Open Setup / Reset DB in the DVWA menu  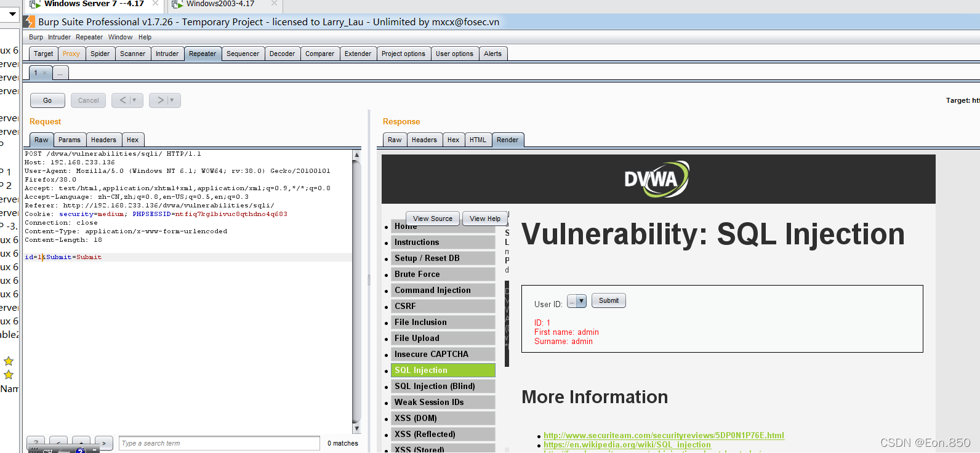[443, 259]
